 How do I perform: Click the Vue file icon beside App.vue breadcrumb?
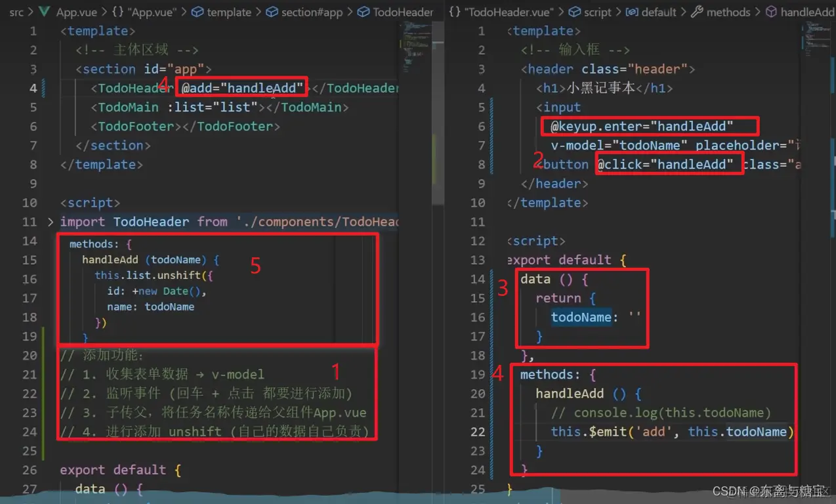(45, 12)
